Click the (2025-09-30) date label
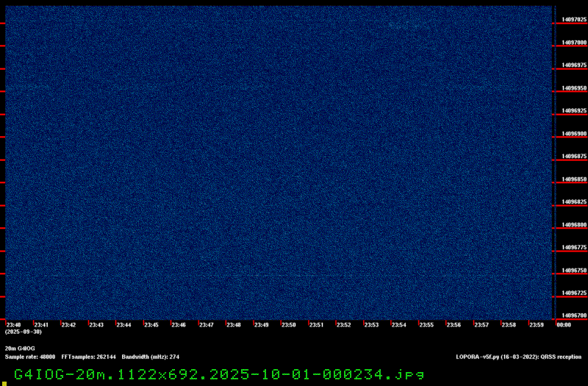Screen dimensions: 588x386 (24, 332)
